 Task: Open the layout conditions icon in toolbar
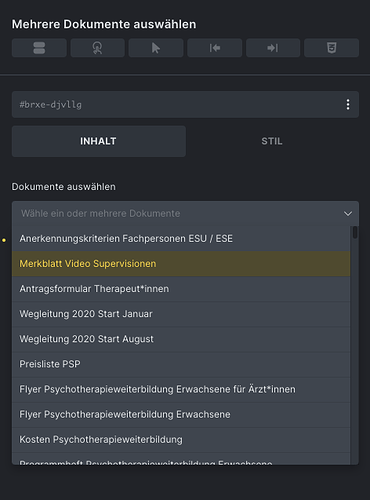pyautogui.click(x=39, y=48)
